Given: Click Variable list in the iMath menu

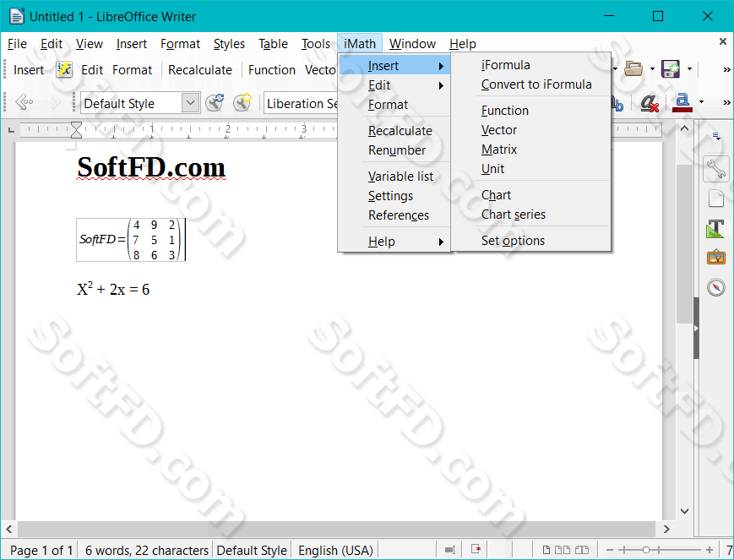Looking at the screenshot, I should (394, 177).
